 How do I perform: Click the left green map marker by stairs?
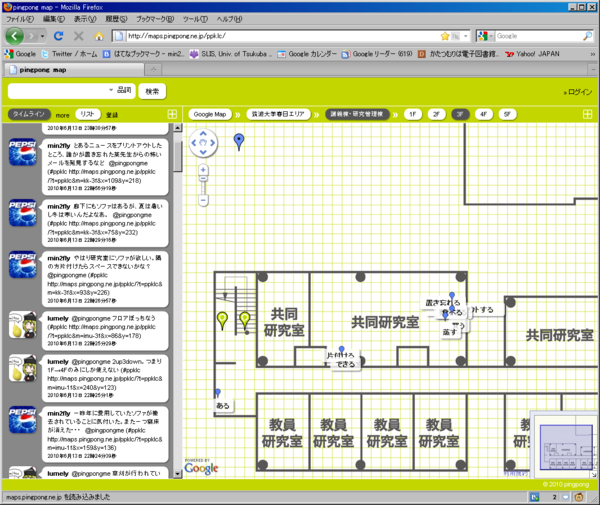(x=222, y=320)
